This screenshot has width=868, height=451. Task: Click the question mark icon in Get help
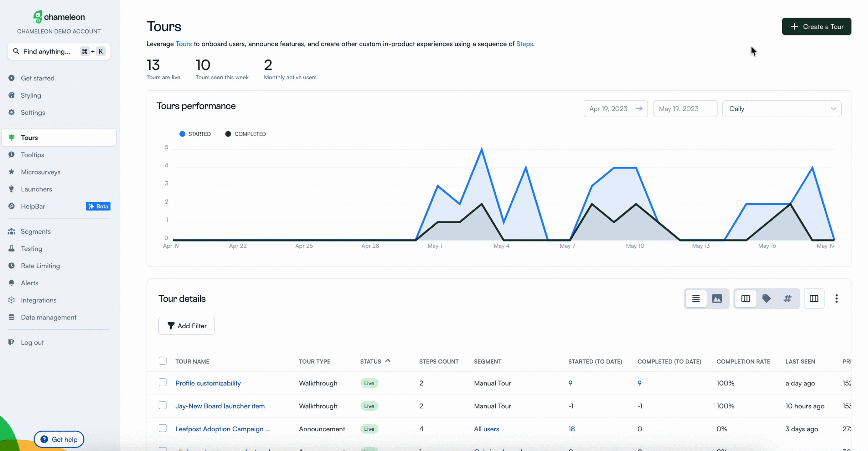point(44,439)
